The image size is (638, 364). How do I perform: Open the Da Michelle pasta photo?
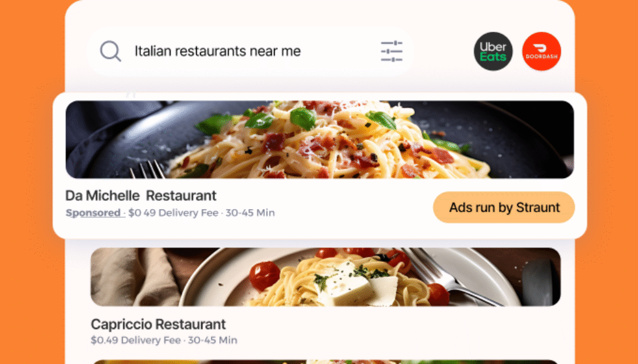320,139
